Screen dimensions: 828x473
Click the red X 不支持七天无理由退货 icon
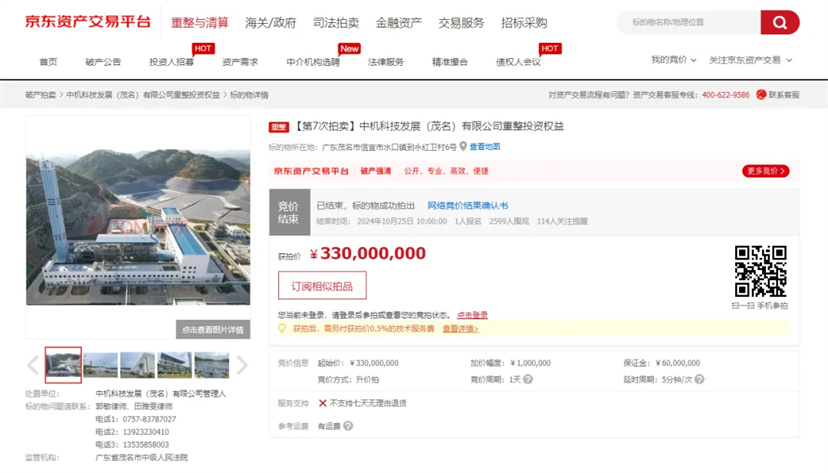pos(322,403)
